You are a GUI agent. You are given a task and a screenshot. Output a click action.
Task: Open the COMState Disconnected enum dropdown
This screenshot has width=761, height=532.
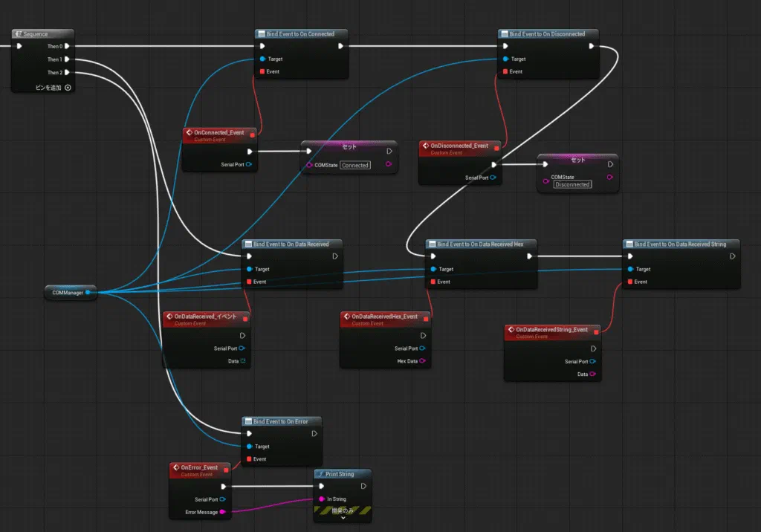[x=573, y=184]
